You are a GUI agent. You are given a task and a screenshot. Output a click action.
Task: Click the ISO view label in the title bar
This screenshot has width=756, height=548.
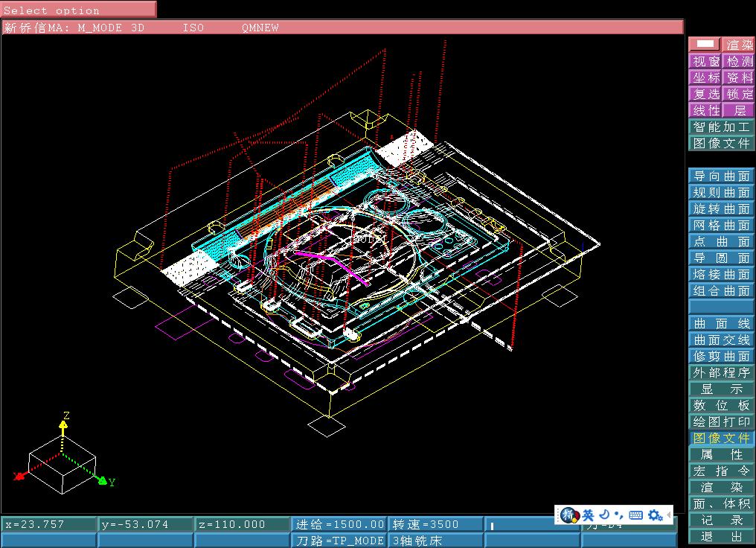(193, 28)
